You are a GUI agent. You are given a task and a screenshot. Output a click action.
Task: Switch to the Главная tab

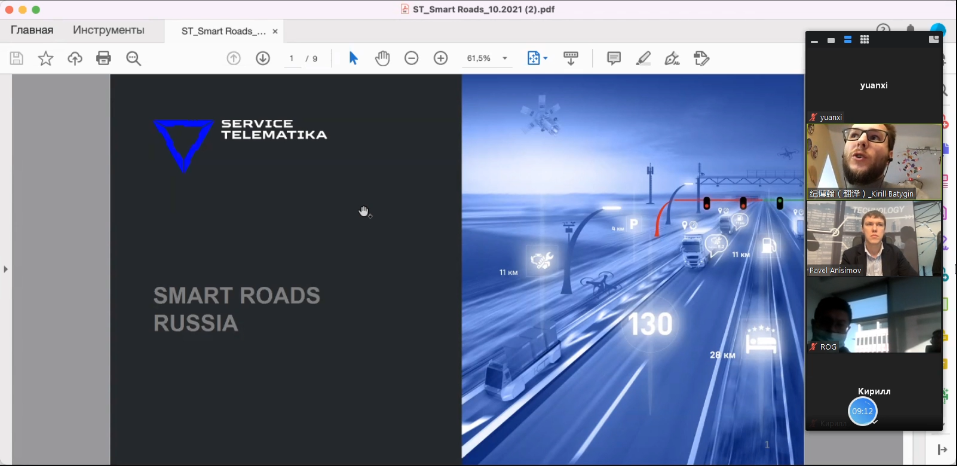coord(32,30)
